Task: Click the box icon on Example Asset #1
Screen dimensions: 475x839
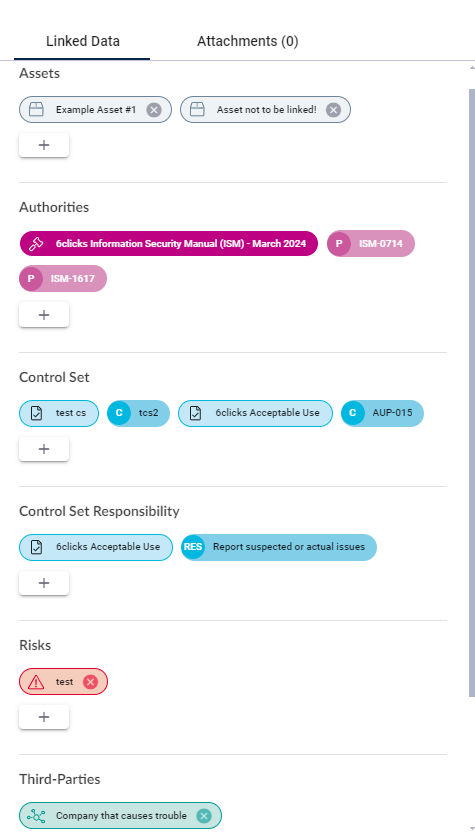Action: [x=36, y=110]
